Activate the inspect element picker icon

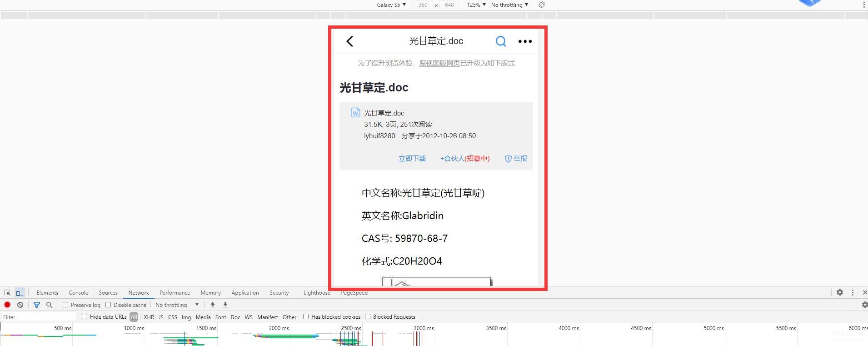coord(7,292)
